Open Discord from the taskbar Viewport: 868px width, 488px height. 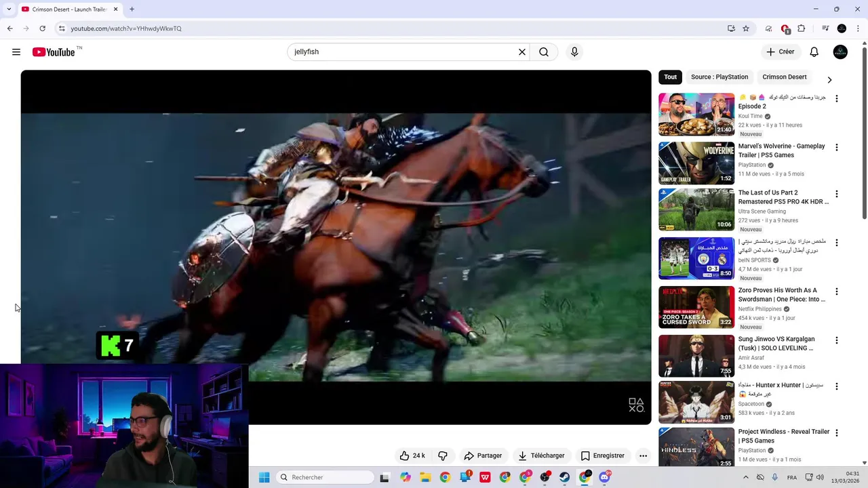(604, 477)
